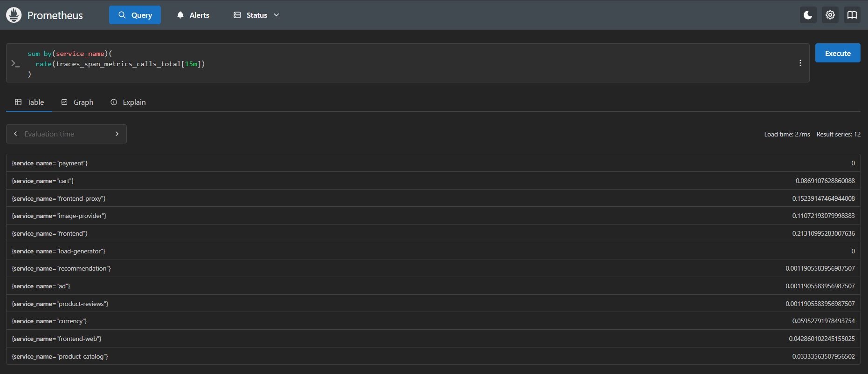Toggle dark theme moon icon
Image resolution: width=868 pixels, height=374 pixels.
click(x=808, y=15)
